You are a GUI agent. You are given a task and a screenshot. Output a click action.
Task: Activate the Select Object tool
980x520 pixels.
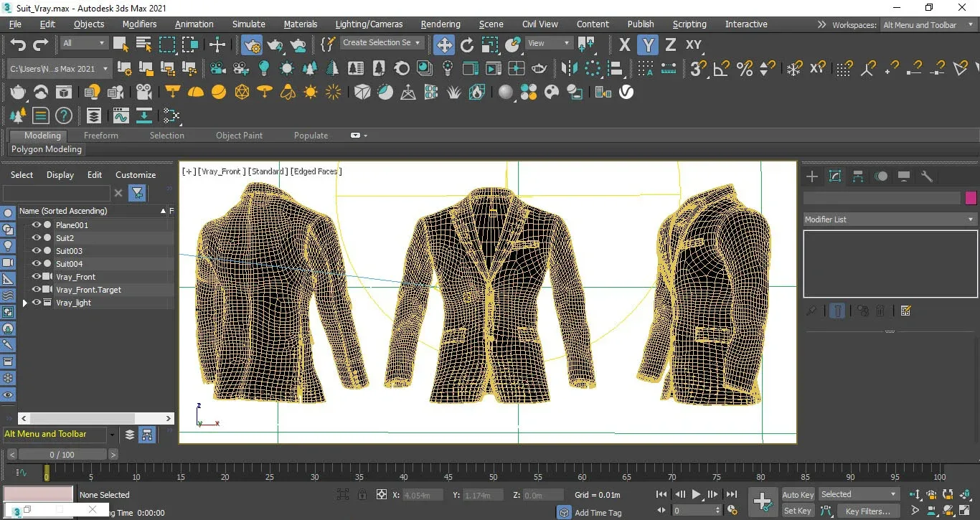click(121, 44)
